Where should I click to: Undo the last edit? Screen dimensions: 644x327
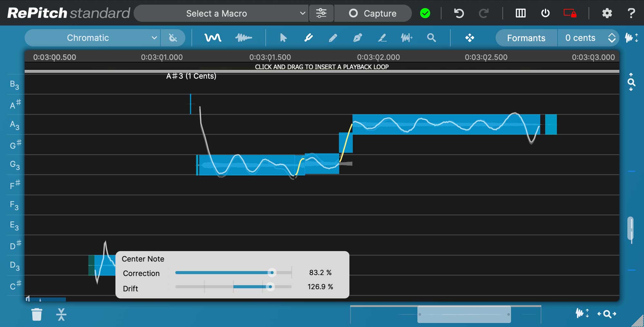click(x=459, y=13)
